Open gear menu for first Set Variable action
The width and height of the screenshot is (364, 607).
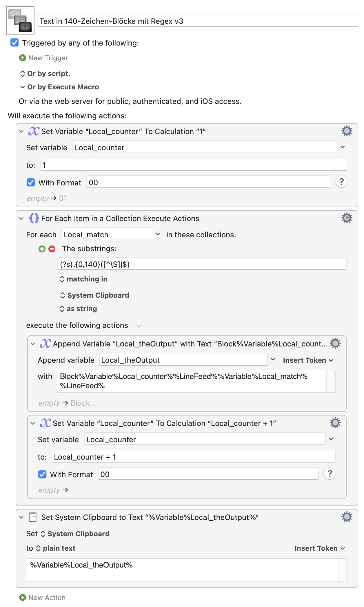tap(347, 131)
